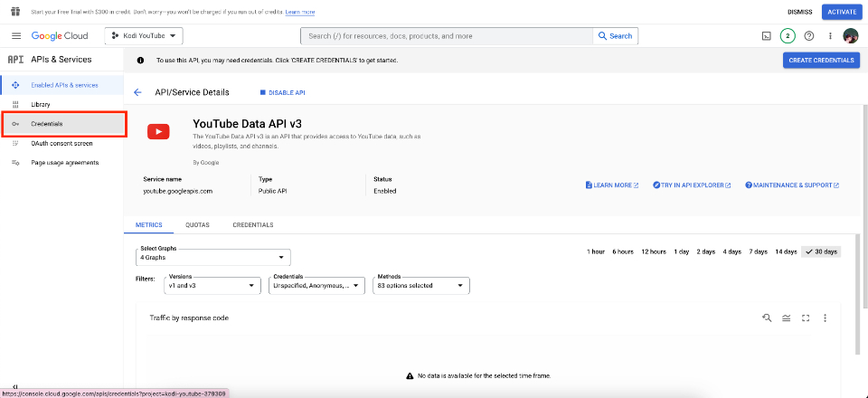Select the 12 hours time range
868x398 pixels.
click(x=654, y=251)
